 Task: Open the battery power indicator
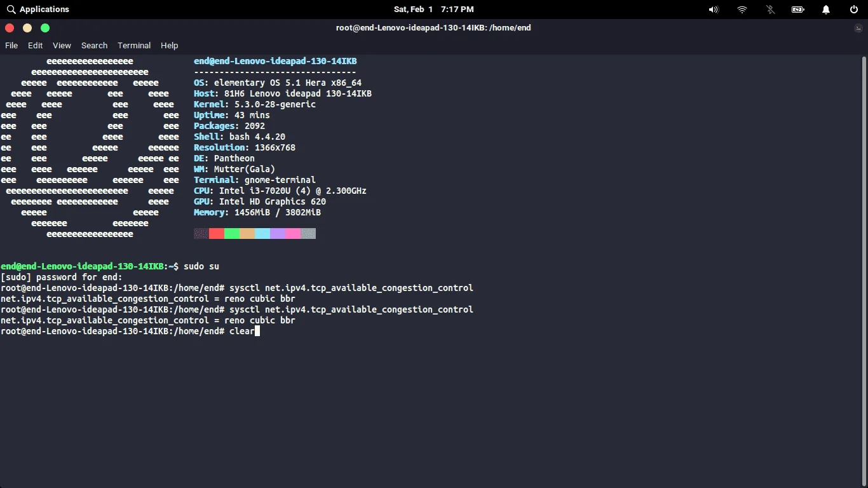pos(798,10)
